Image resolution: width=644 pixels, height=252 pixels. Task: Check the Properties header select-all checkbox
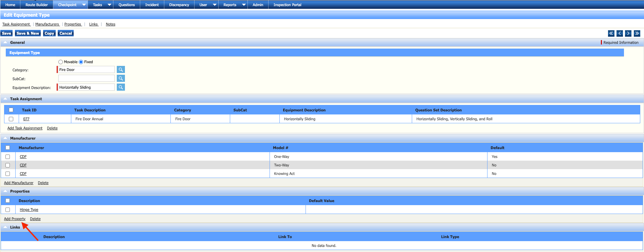click(8, 200)
